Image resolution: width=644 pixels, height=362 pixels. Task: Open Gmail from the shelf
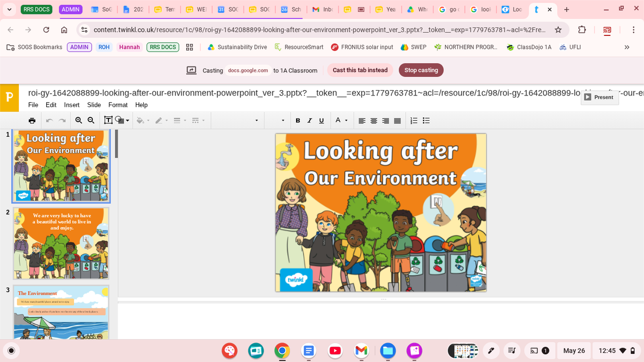(x=361, y=351)
